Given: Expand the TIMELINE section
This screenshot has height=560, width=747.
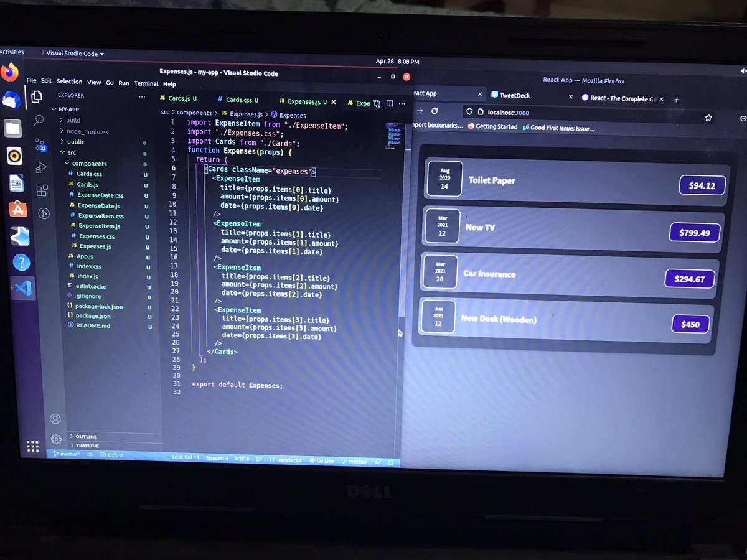Looking at the screenshot, I should (x=85, y=446).
